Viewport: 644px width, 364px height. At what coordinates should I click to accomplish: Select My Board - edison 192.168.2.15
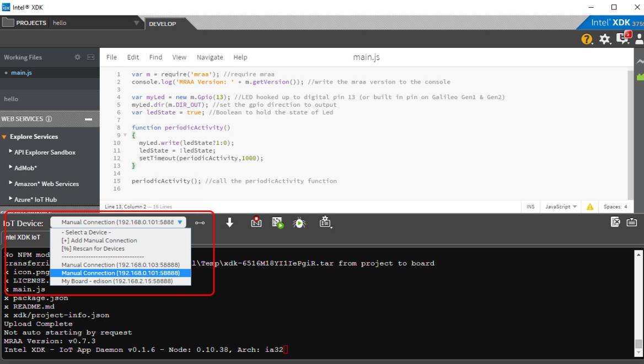120,281
